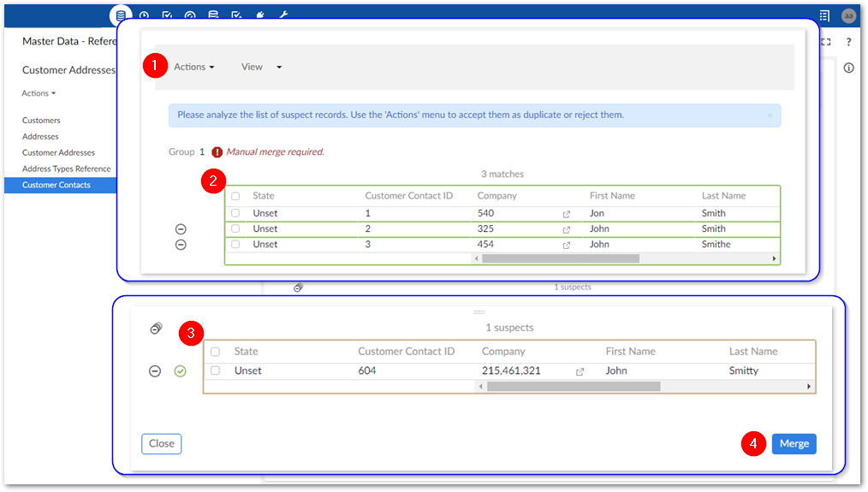The image size is (868, 492).
Task: Open company 540 external link icon
Action: (566, 214)
